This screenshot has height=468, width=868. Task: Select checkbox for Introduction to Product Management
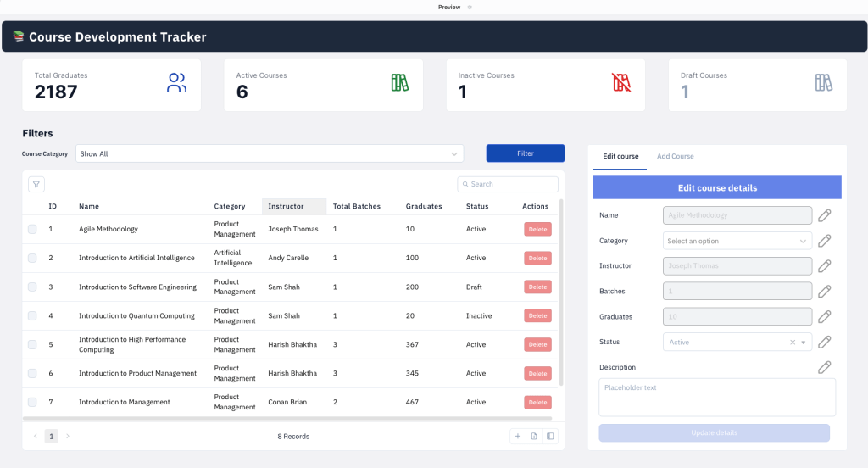(32, 373)
